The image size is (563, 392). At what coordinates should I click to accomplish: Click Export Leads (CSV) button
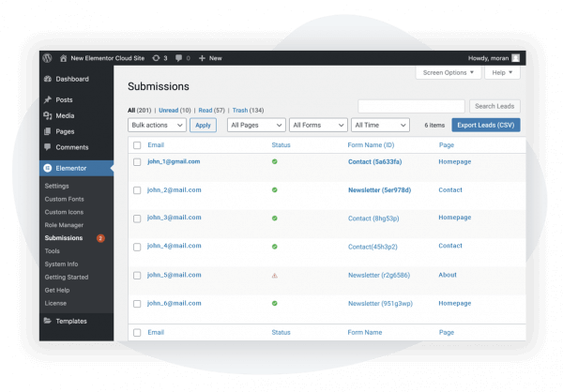click(486, 125)
